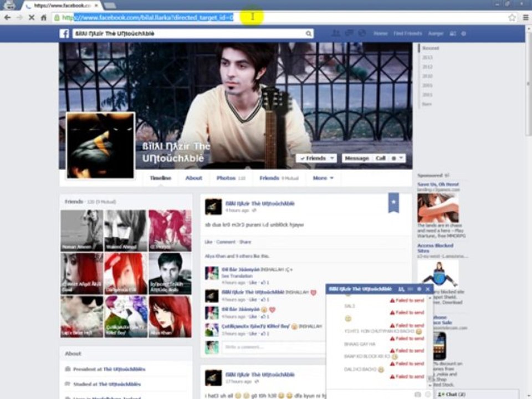
Task: Open chat options gear in chat header
Action: pyautogui.click(x=419, y=289)
